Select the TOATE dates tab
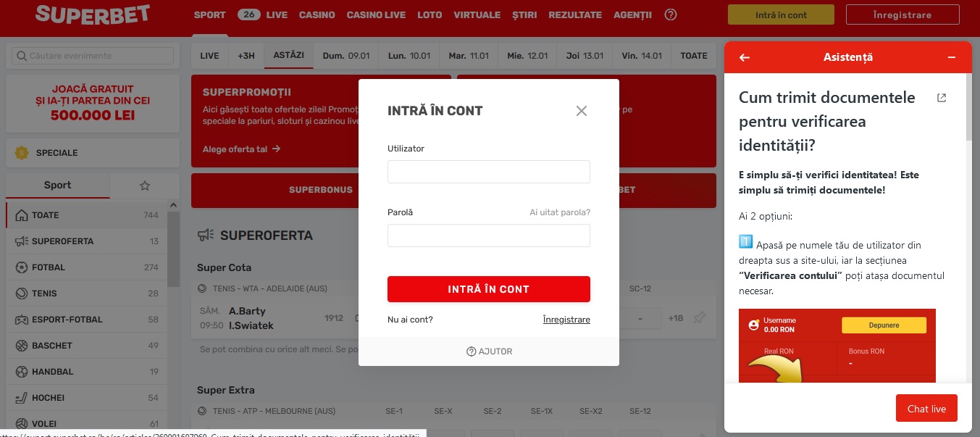This screenshot has width=980, height=437. [x=694, y=56]
